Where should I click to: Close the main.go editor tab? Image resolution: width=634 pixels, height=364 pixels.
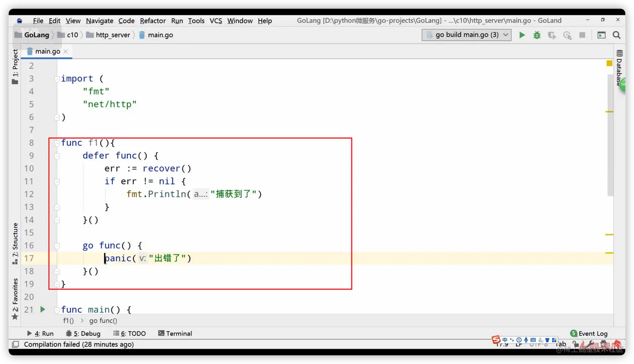[x=66, y=51]
